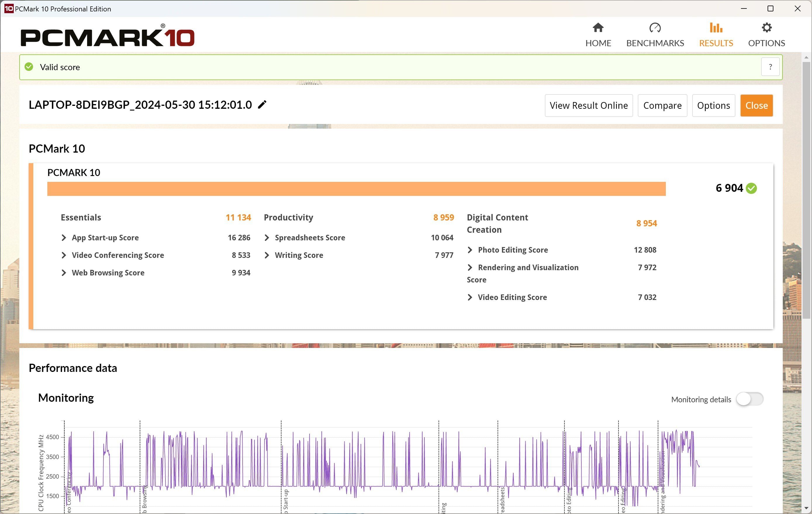The image size is (812, 514).
Task: Click the result name LAPTOP-8DEI9BGP text
Action: click(140, 105)
